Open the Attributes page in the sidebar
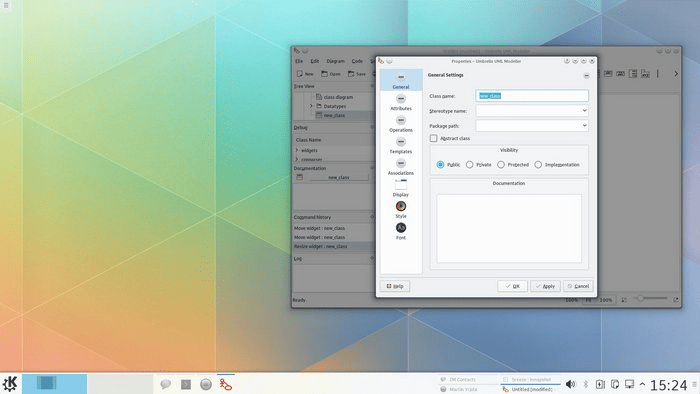The image size is (700, 394). [x=401, y=103]
